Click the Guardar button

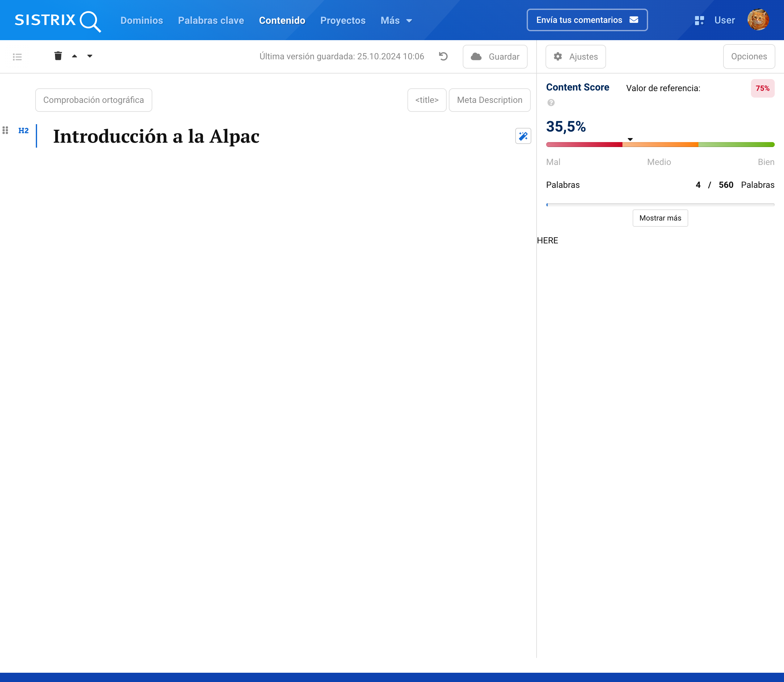pos(495,57)
